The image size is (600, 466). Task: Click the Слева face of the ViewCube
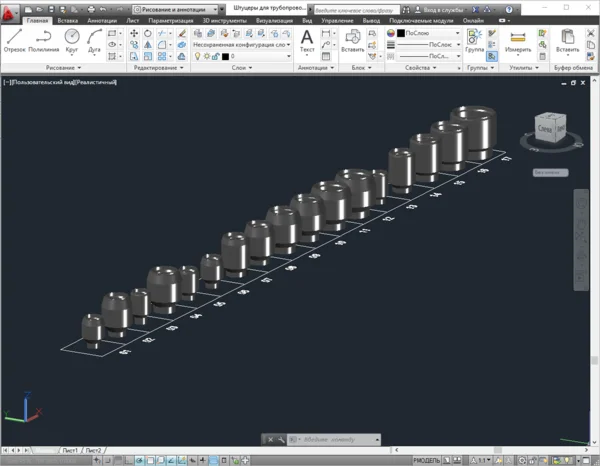click(545, 129)
